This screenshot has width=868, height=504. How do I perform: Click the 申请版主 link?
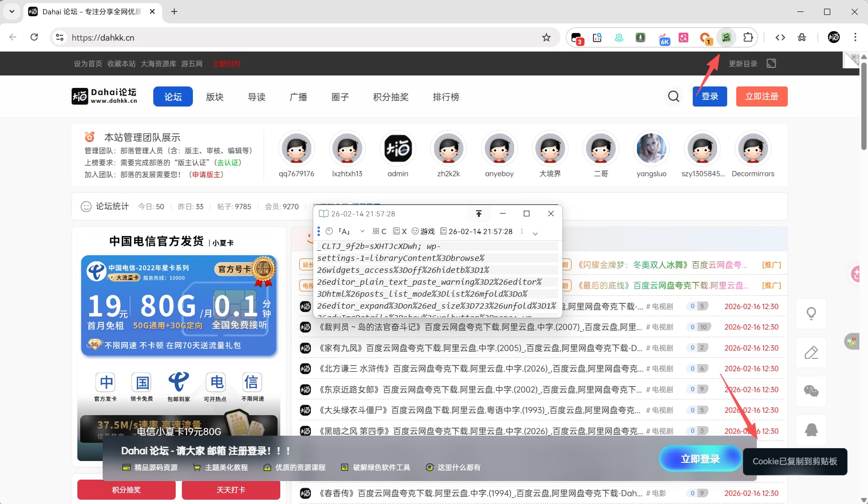pos(206,174)
